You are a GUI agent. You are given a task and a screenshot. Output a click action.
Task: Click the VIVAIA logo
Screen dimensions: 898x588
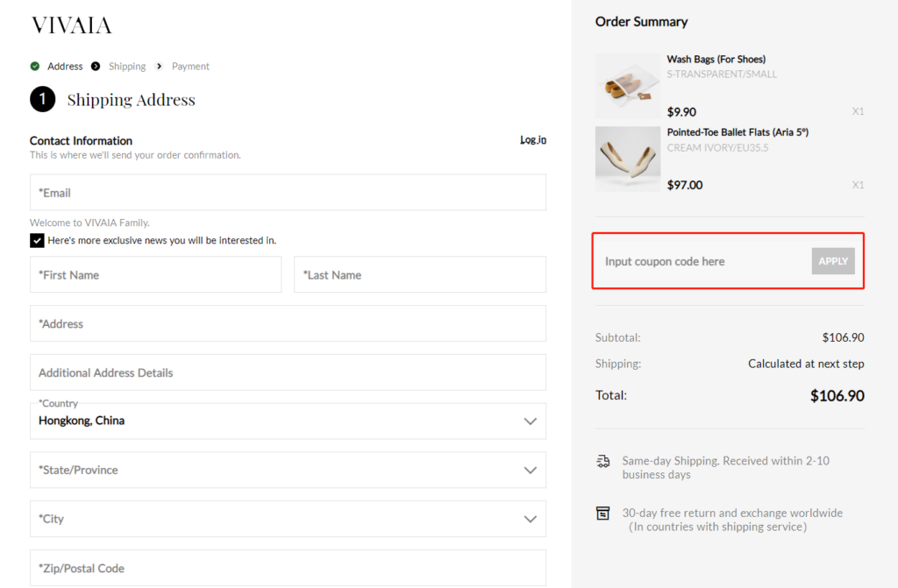[71, 25]
